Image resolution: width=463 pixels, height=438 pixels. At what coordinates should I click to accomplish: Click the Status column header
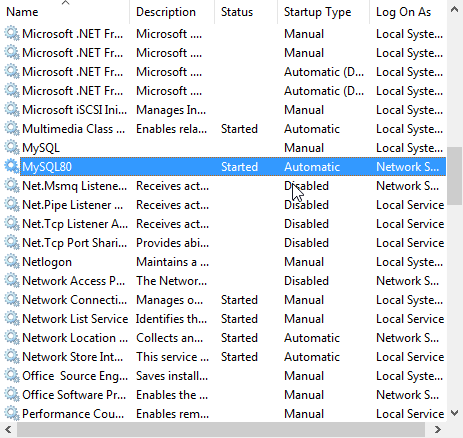[x=246, y=12]
